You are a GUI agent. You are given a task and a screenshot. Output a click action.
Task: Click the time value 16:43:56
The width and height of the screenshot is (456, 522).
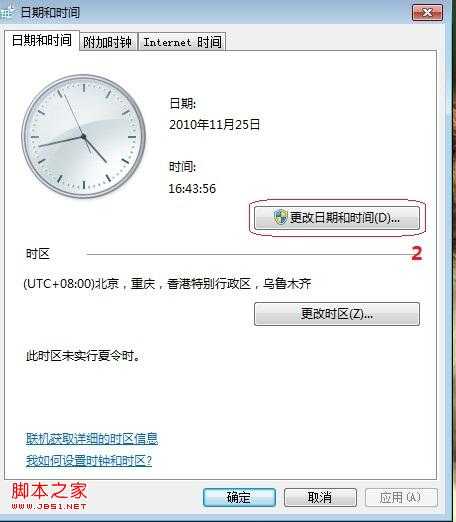coord(192,189)
